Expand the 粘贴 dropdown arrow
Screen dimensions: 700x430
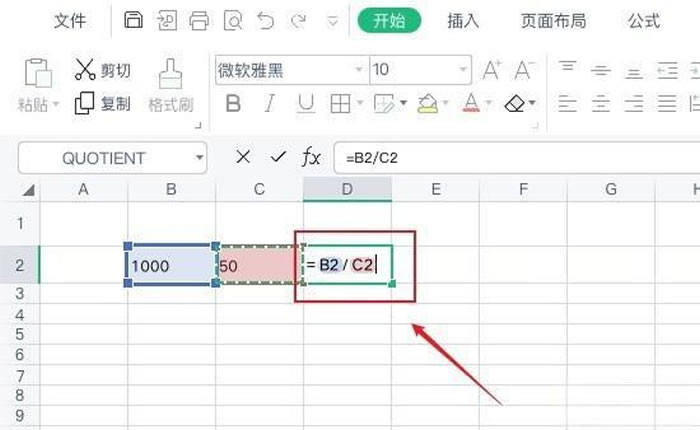(x=56, y=104)
